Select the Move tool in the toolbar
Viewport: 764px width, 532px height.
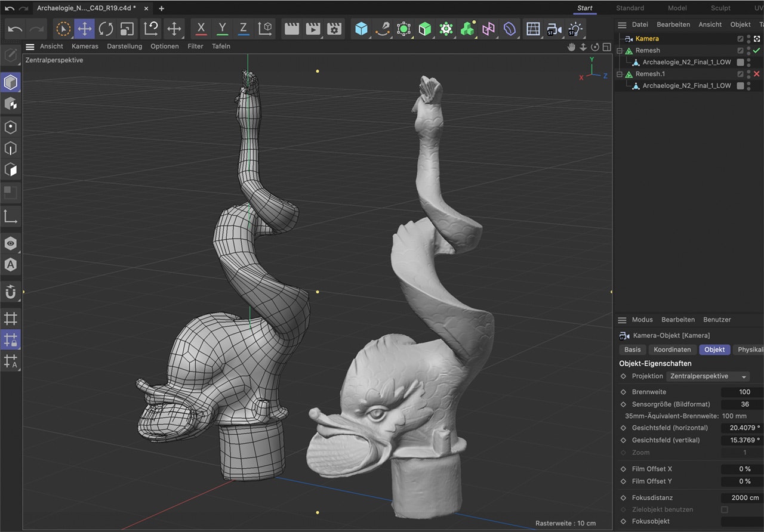coord(84,28)
